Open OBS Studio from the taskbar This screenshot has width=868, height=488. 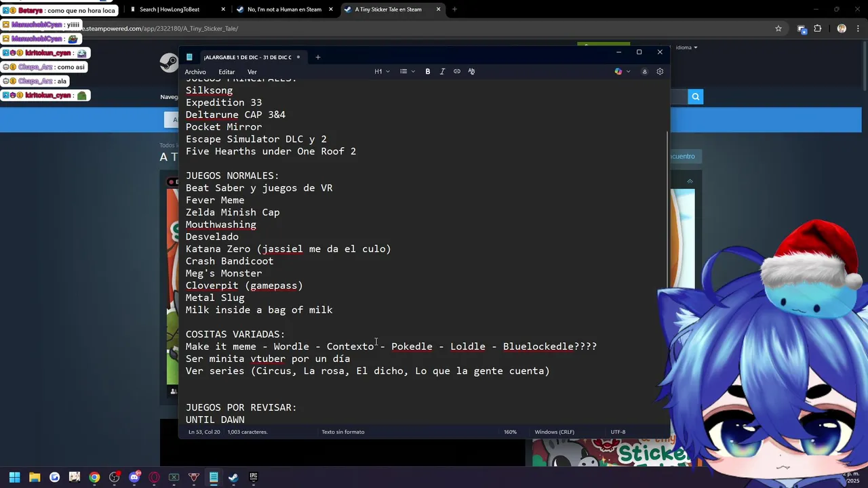(x=114, y=477)
